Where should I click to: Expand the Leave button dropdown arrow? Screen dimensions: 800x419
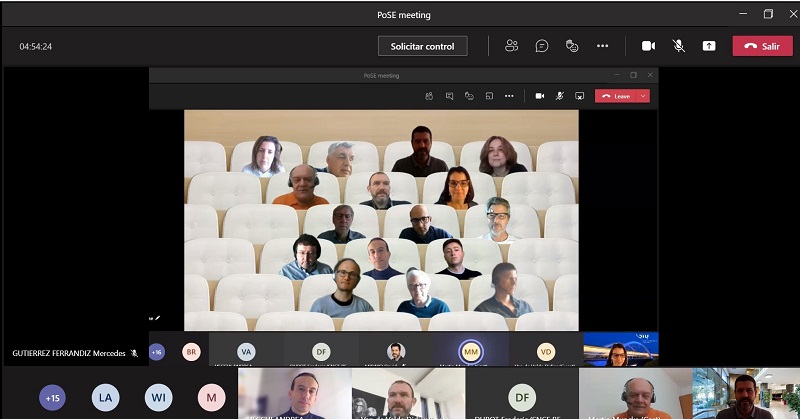pyautogui.click(x=643, y=96)
